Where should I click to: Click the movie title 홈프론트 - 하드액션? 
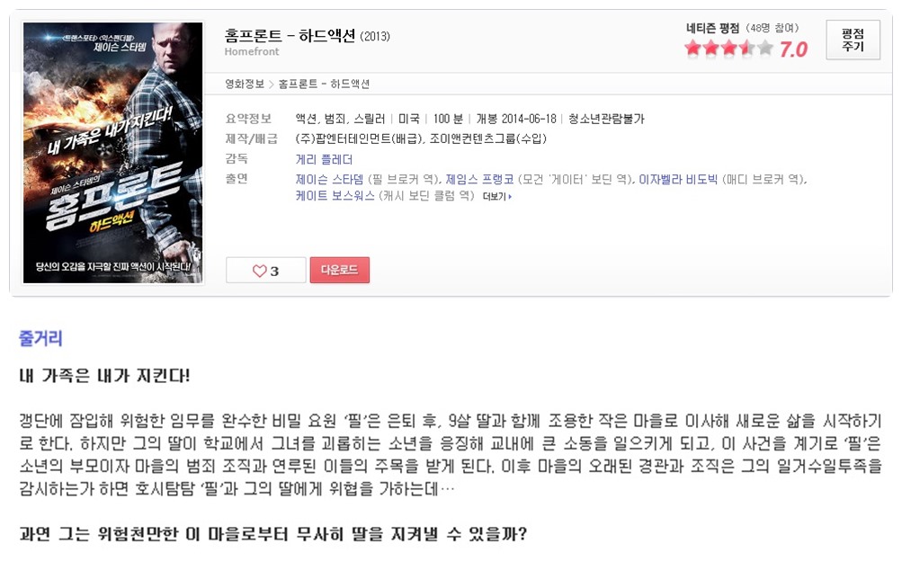tap(290, 36)
